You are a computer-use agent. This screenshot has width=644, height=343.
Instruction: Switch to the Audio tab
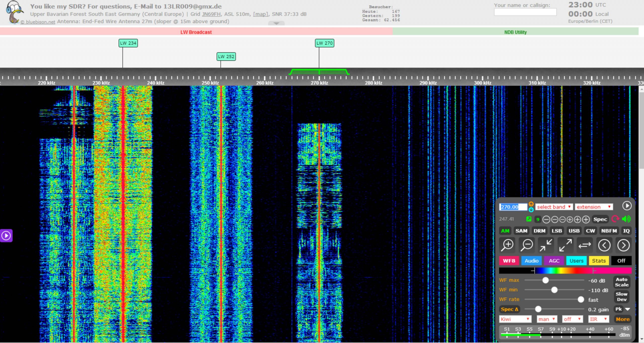(x=531, y=261)
